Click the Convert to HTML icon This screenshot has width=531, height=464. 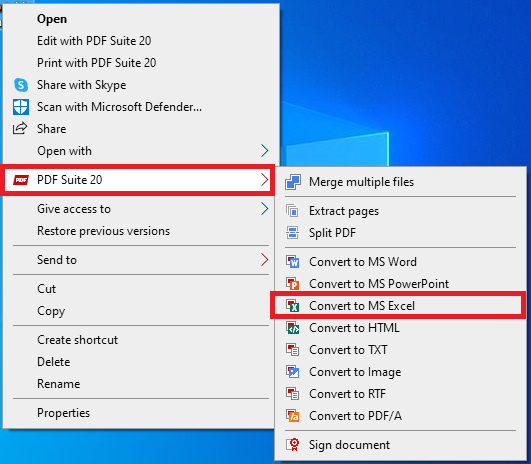coord(293,328)
